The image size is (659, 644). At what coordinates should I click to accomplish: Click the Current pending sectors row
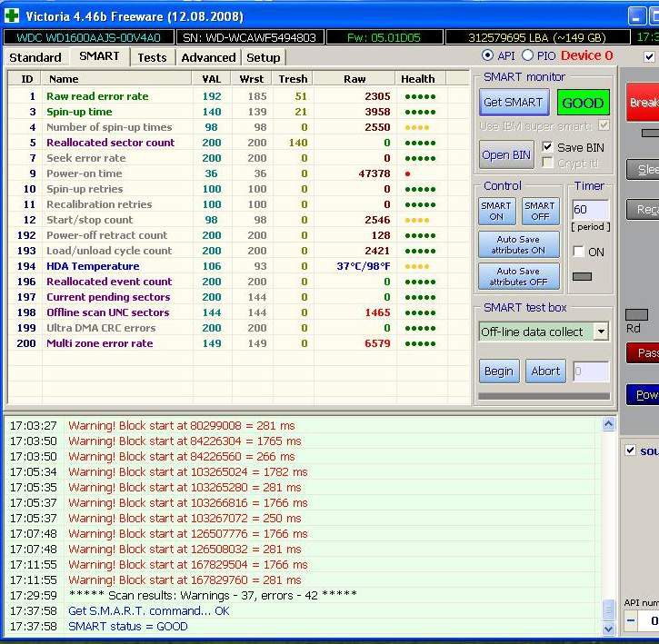click(237, 297)
